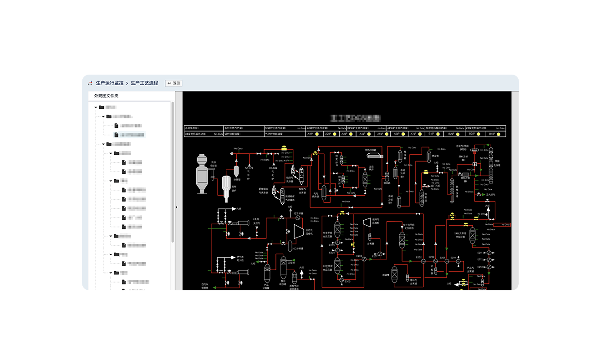Viewport: 601px width, 364px height.
Task: Click the 1#锅炉主蒸汽流量 table cell
Action: pos(285,128)
